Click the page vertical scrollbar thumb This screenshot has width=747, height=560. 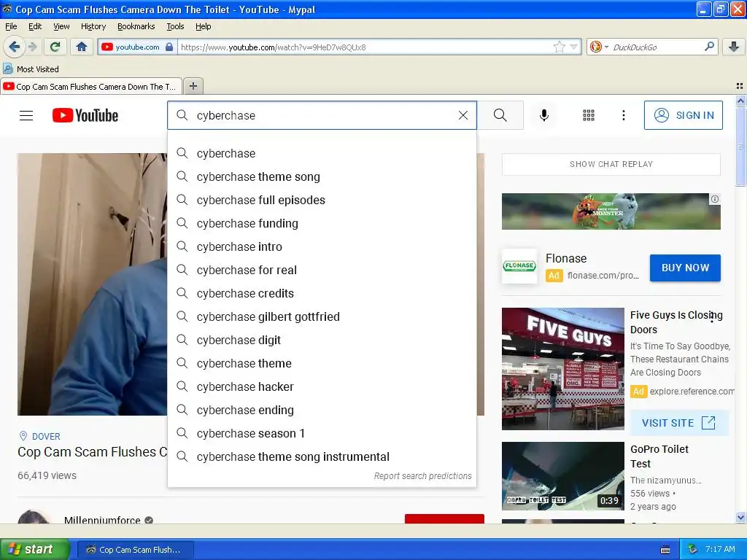pyautogui.click(x=740, y=146)
